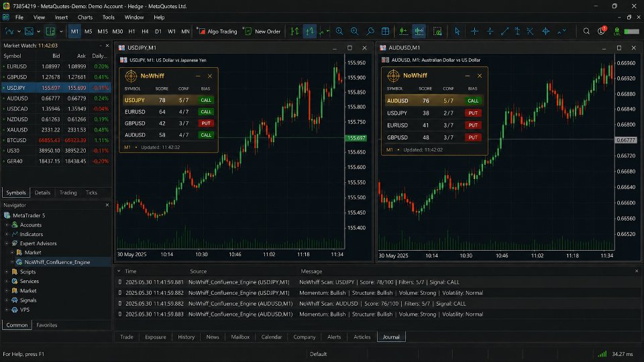Maximize the USDJPY,M1 chart window

(350, 48)
